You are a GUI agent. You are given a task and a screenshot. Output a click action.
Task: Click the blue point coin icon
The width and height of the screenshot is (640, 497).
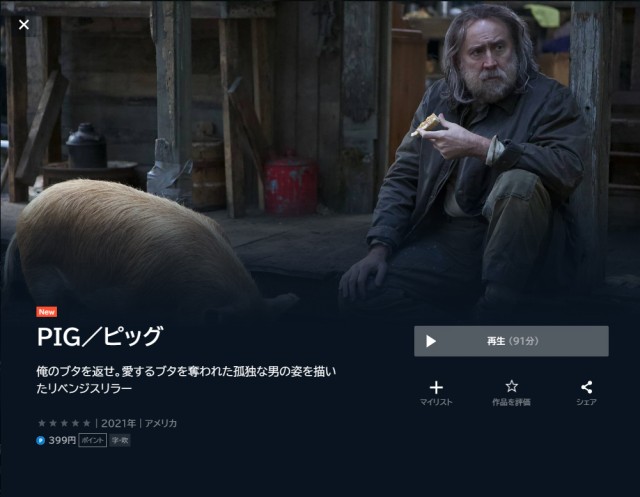point(40,441)
